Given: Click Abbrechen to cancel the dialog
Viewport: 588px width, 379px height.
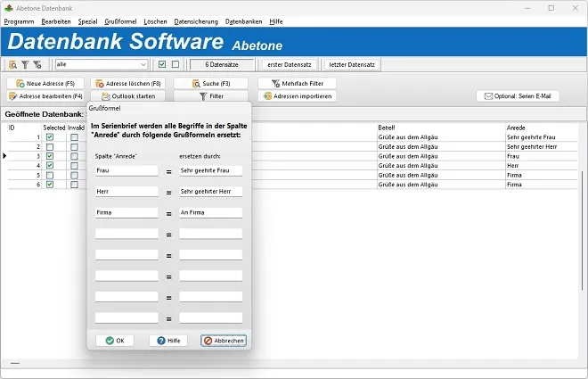Looking at the screenshot, I should 224,341.
